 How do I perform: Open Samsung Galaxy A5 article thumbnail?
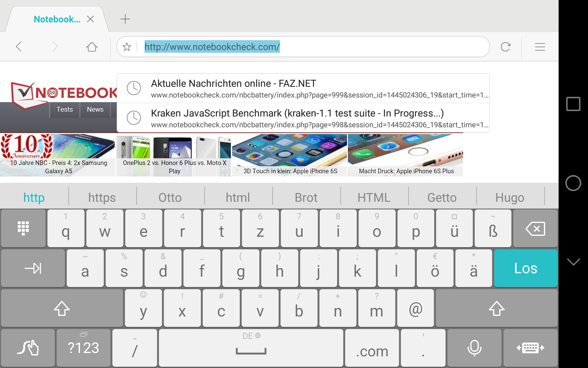58,155
